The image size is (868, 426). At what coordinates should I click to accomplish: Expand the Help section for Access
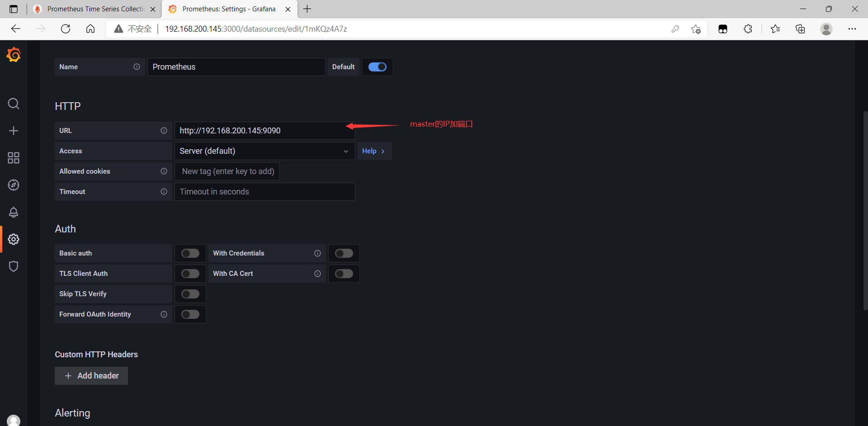(x=374, y=151)
